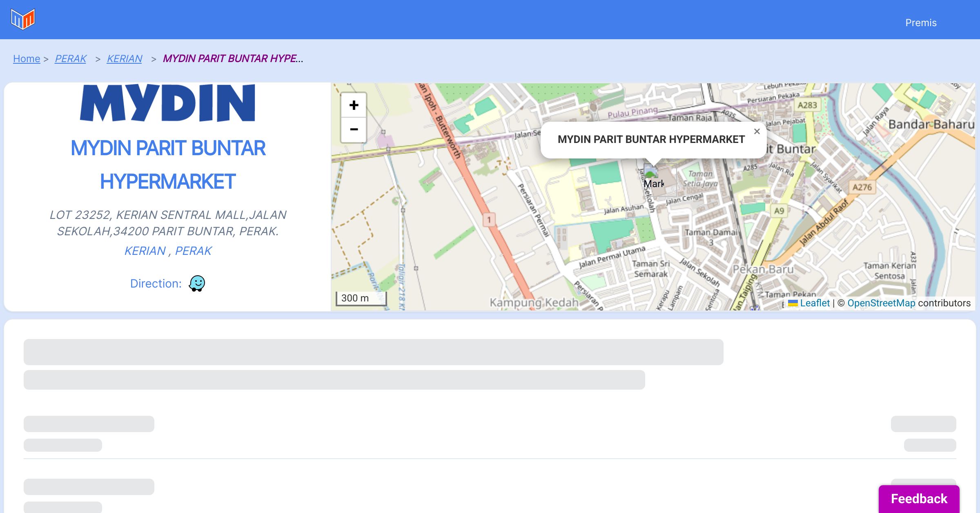Open PERAK breadcrumb link
Screen dimensions: 980x513
tap(71, 59)
